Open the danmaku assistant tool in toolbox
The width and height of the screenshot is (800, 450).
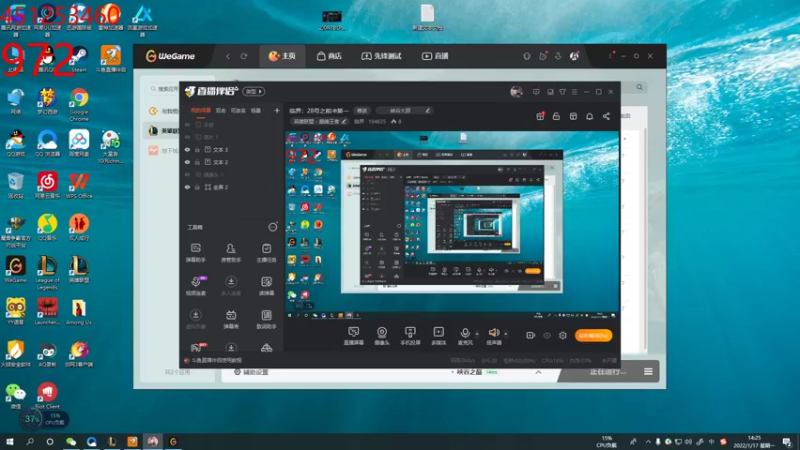(x=195, y=253)
